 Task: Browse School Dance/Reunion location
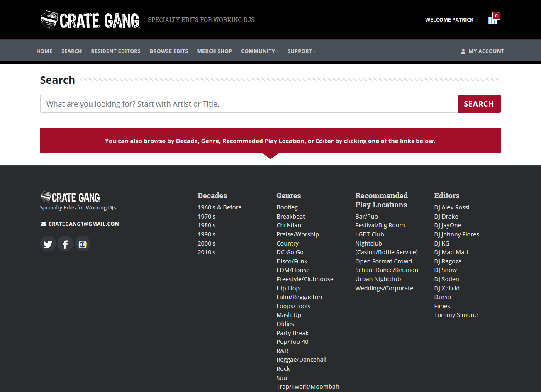point(387,270)
